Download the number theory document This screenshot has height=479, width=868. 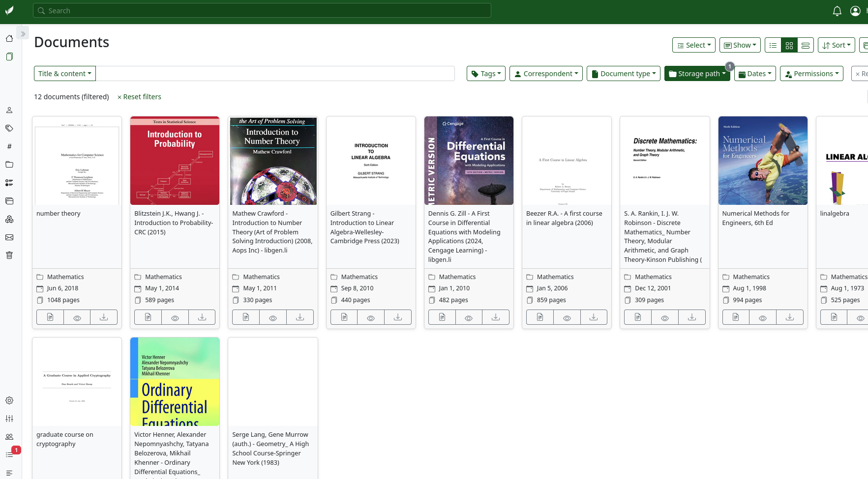coord(104,317)
